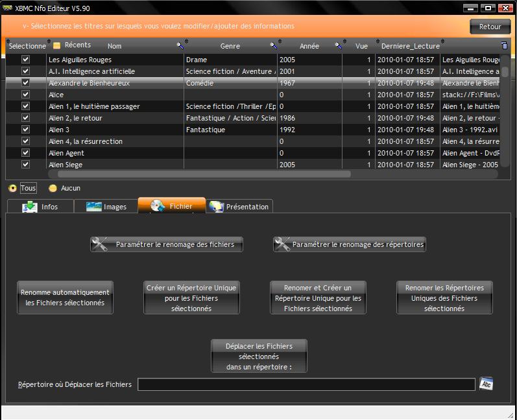Select the Tous radio button
The image size is (517, 420).
coord(12,188)
